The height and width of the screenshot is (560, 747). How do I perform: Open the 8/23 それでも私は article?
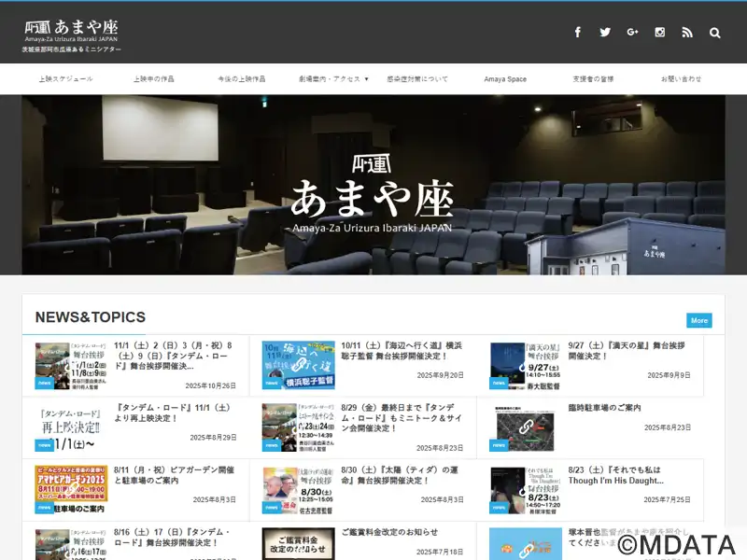pos(615,475)
